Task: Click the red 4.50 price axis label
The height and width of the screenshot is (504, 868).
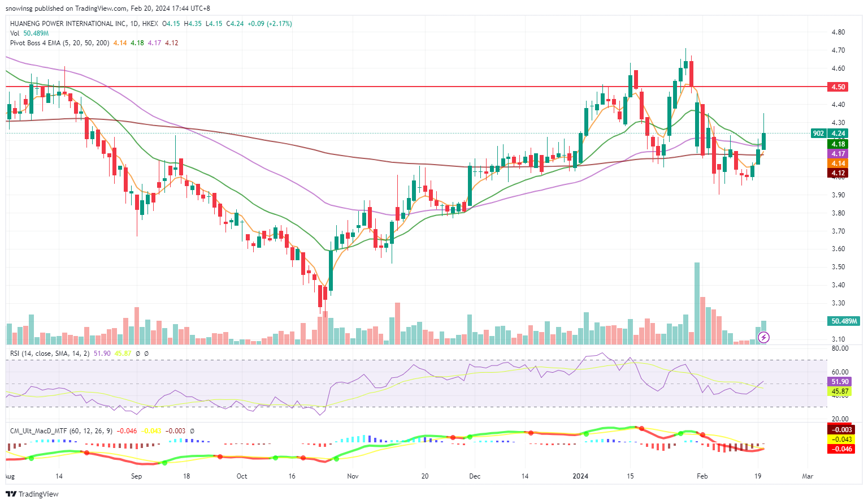Action: [x=838, y=87]
